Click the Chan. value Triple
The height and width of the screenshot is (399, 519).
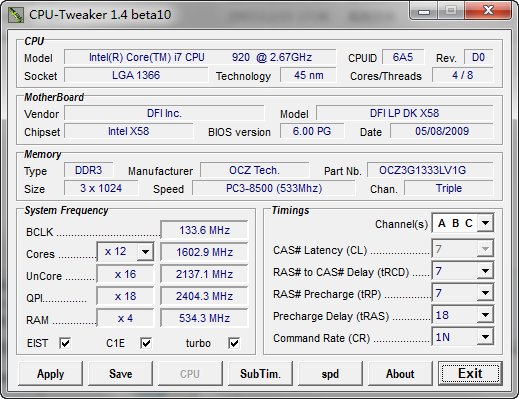point(449,188)
